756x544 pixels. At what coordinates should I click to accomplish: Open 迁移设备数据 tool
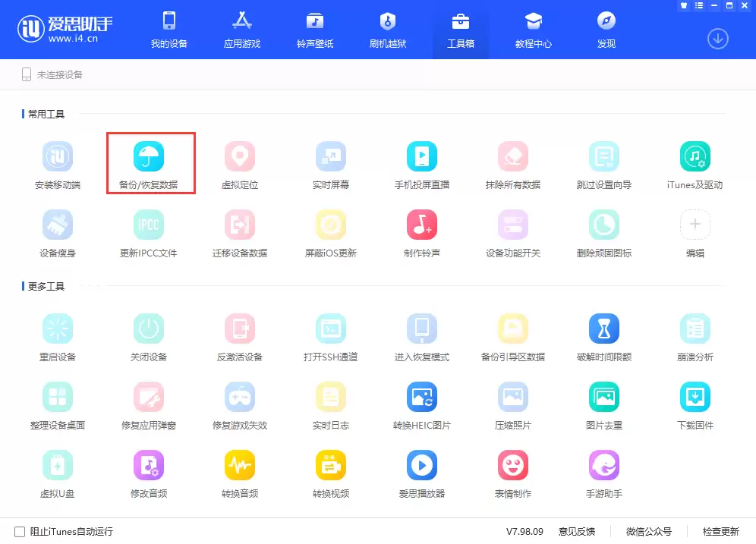click(x=240, y=233)
